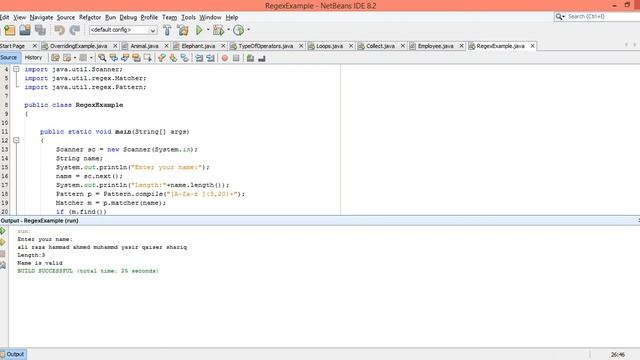640x360 pixels.
Task: Open Debug Project dropdown arrow
Action: 228,30
